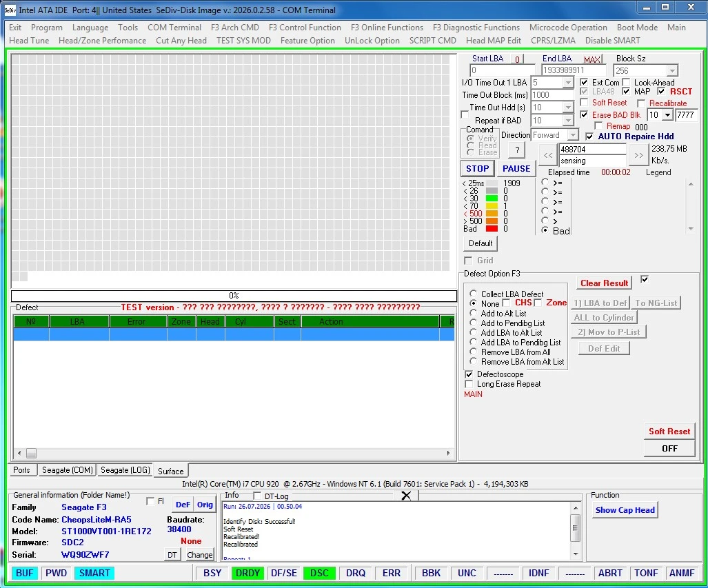Click the PWD status indicator
708x588 pixels.
click(x=56, y=573)
